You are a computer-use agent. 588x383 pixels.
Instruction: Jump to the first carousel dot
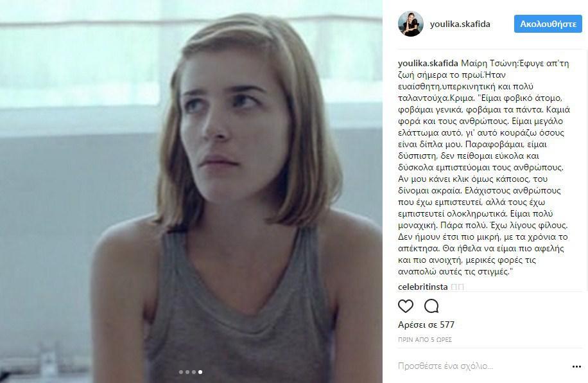[181, 372]
